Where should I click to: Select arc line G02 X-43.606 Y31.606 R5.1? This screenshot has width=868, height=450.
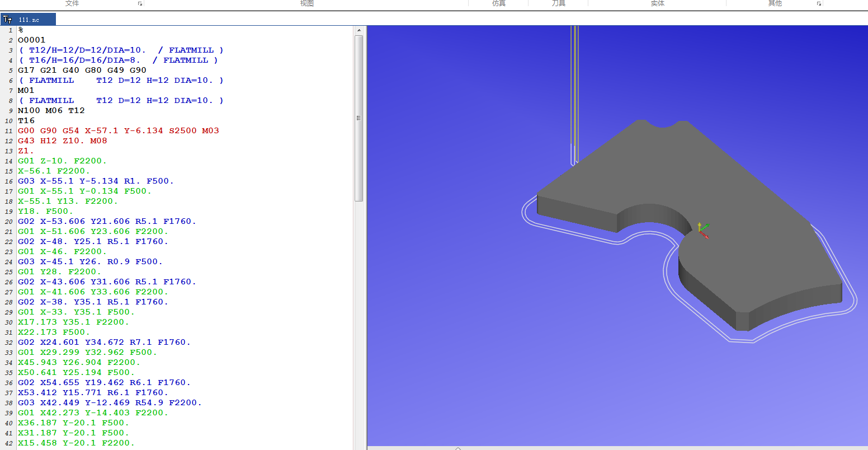[107, 282]
